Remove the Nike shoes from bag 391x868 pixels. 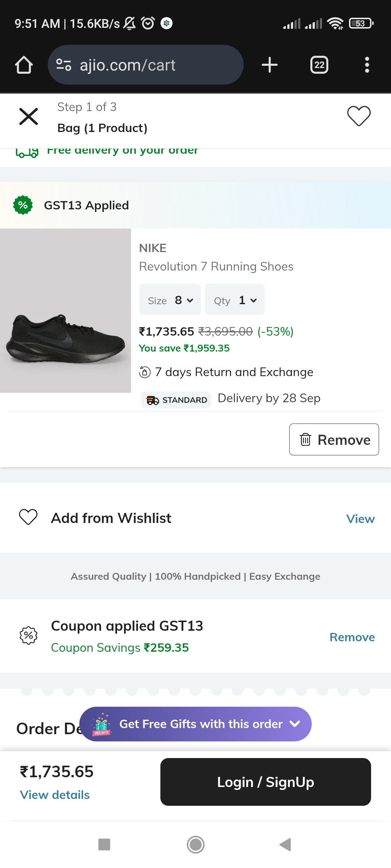(334, 439)
